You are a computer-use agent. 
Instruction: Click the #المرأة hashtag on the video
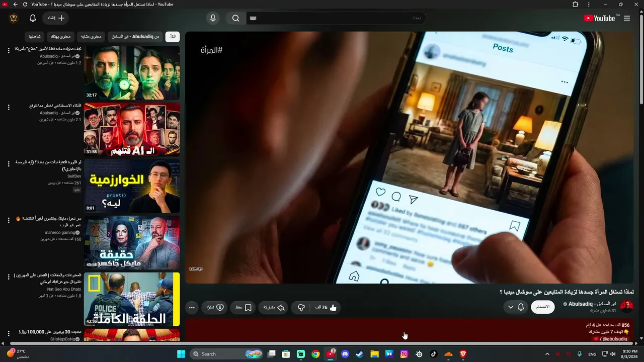point(211,50)
